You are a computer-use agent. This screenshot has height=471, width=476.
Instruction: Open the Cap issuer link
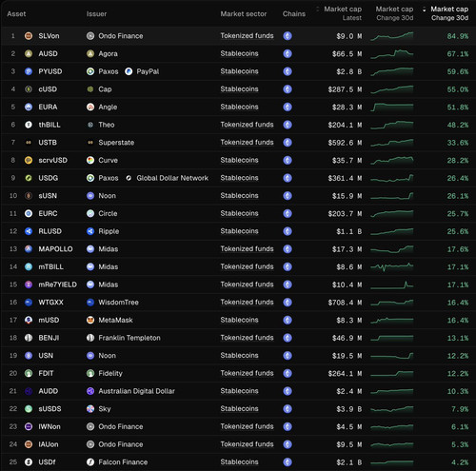pyautogui.click(x=105, y=89)
